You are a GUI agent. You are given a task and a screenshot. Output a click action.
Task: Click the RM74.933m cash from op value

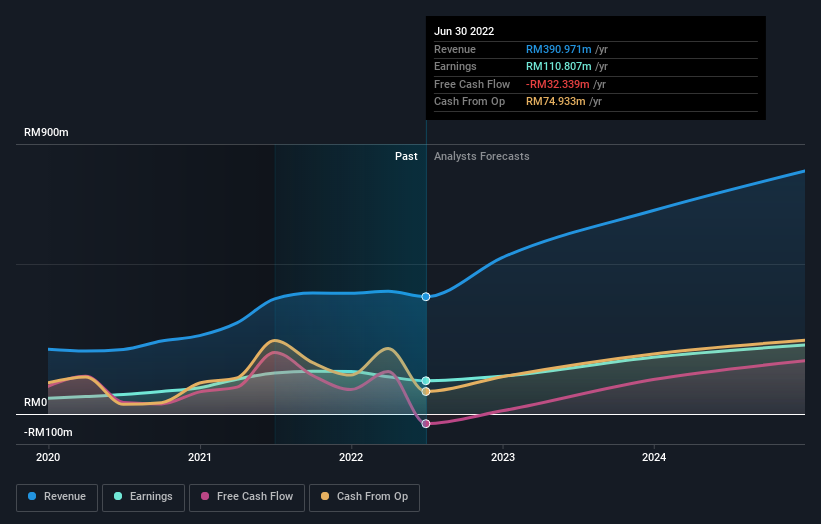(x=556, y=102)
